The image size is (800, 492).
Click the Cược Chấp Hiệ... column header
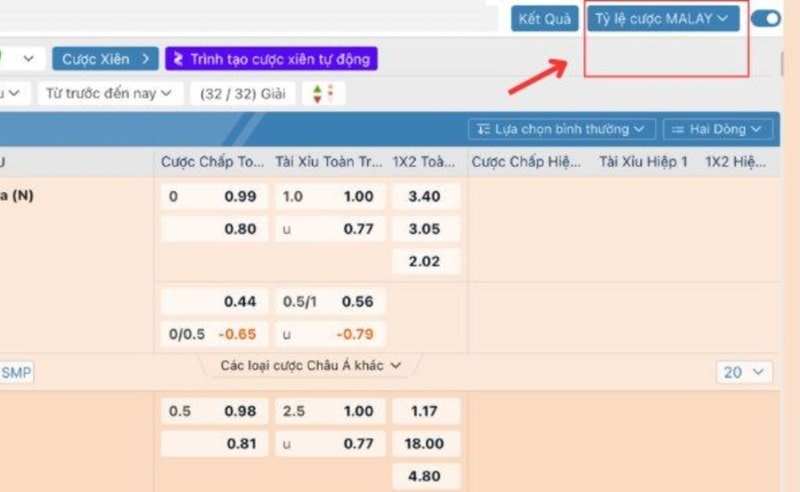click(x=526, y=162)
